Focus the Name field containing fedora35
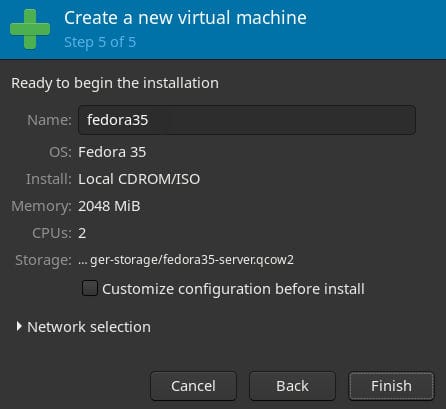The height and width of the screenshot is (409, 446). point(247,120)
